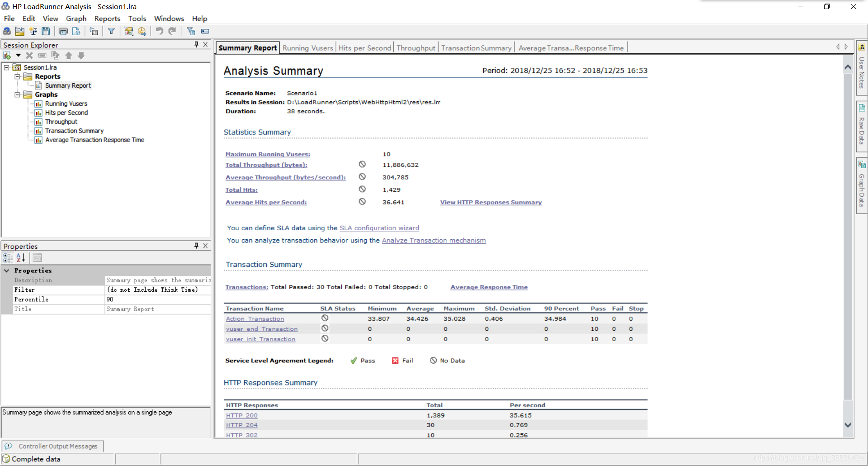The image size is (868, 466).
Task: Collapse the Reports folder node
Action: pyautogui.click(x=17, y=76)
